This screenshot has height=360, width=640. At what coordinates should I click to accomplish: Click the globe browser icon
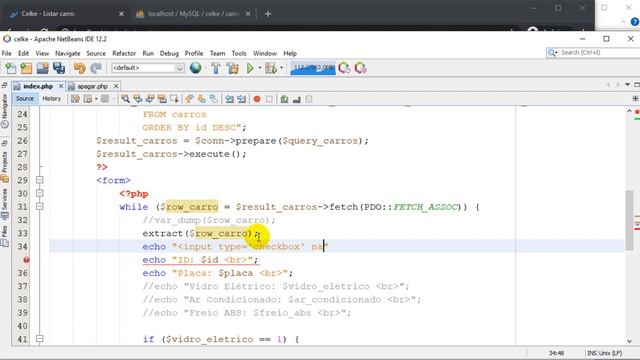[x=196, y=68]
